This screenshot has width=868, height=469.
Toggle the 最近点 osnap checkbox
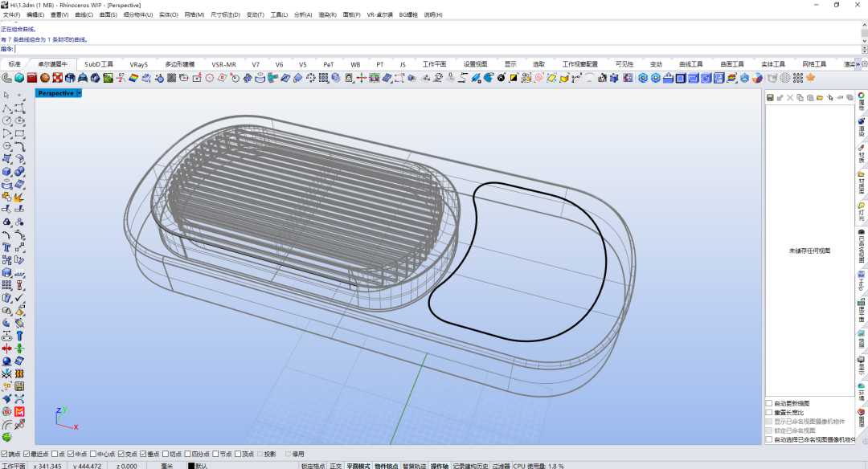(x=27, y=454)
